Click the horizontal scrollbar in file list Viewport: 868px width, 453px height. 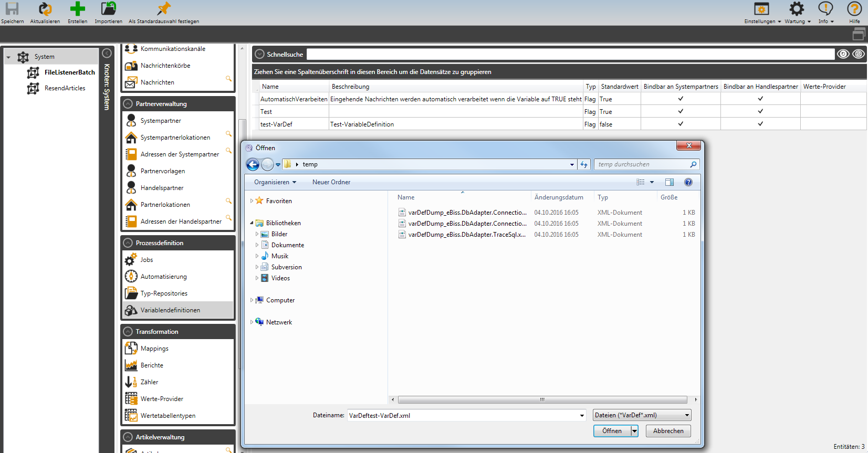(x=542, y=399)
